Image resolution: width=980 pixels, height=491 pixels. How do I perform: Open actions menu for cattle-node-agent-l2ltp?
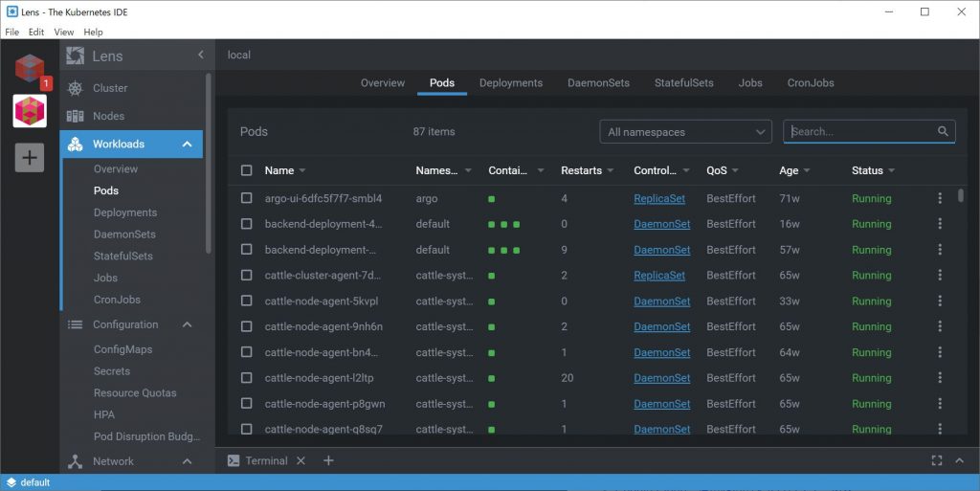point(940,377)
